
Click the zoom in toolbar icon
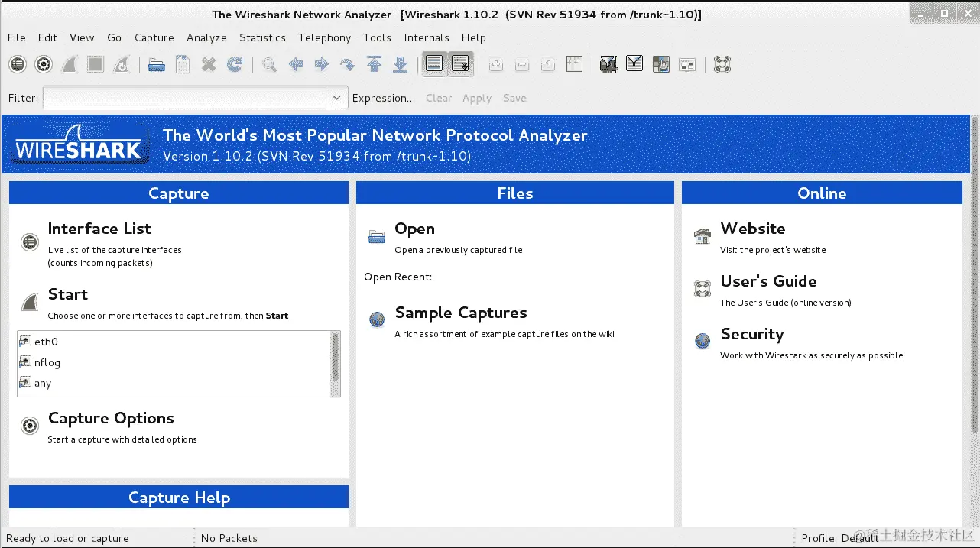tap(496, 64)
